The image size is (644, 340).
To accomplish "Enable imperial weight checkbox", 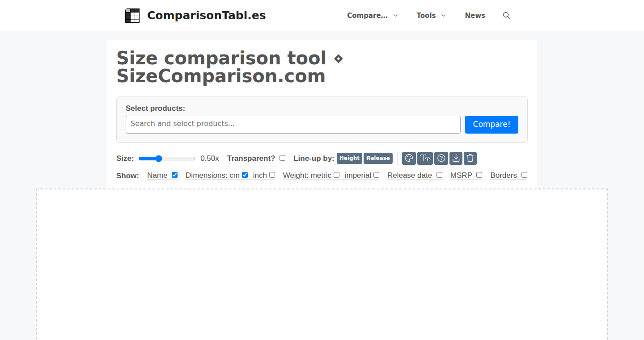I will pos(377,175).
